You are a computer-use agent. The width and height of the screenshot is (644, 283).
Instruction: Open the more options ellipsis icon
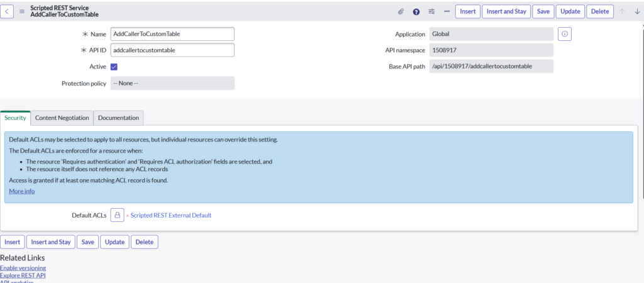[447, 11]
